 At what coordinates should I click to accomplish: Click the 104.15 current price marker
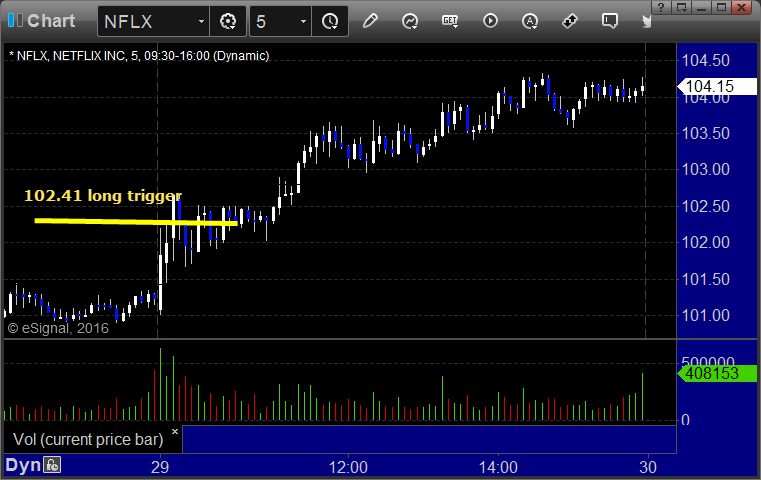coord(716,86)
